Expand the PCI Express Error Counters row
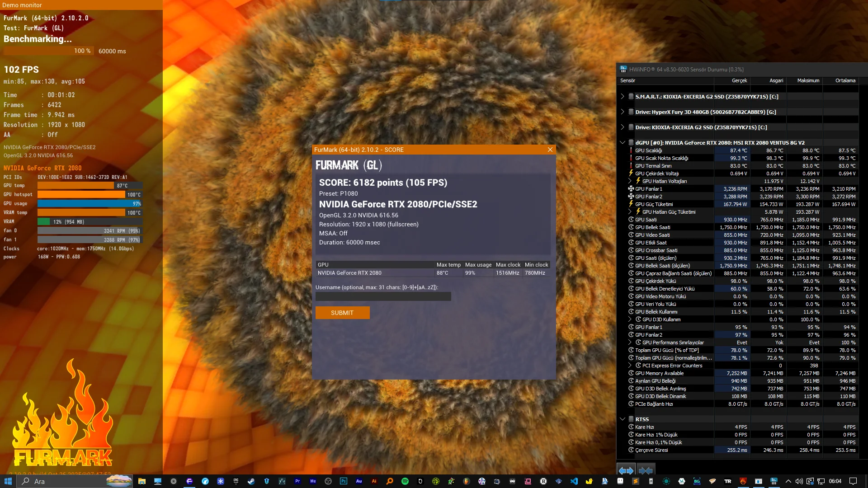 tap(630, 366)
